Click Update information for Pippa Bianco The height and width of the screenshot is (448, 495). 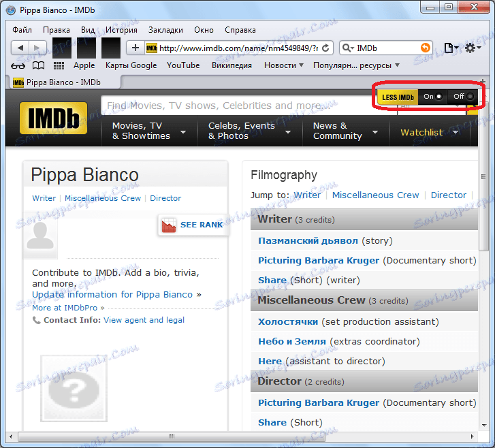pyautogui.click(x=112, y=295)
